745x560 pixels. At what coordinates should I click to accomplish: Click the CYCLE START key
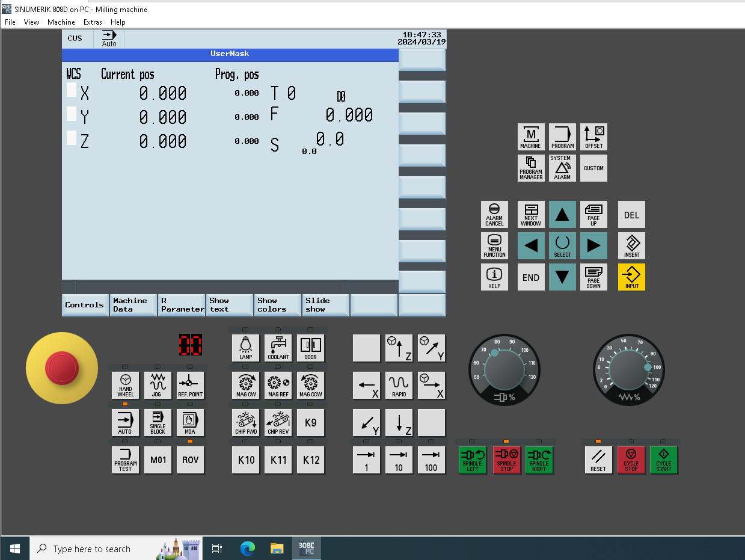point(663,460)
